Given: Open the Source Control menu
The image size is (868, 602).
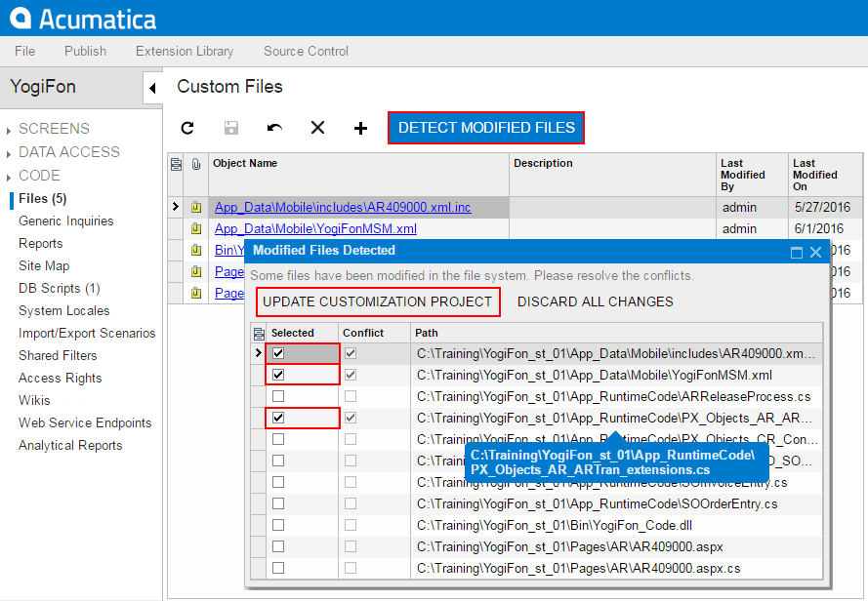Looking at the screenshot, I should pyautogui.click(x=306, y=51).
